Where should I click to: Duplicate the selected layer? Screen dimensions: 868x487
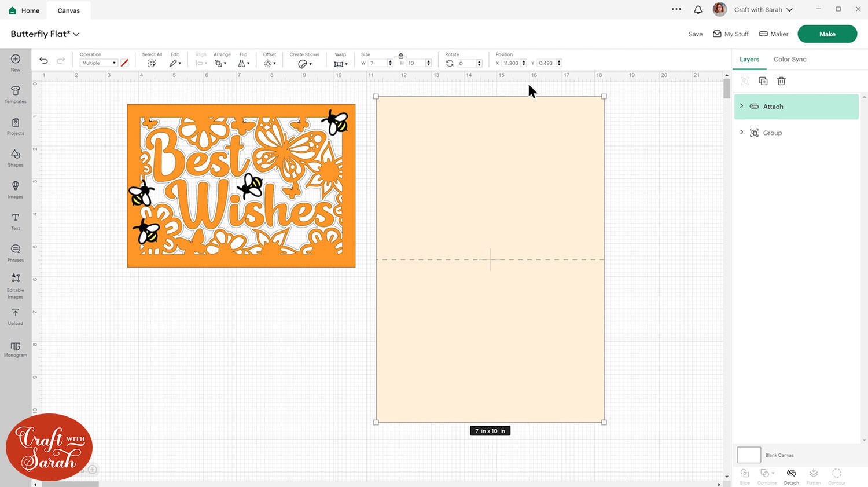tap(763, 81)
